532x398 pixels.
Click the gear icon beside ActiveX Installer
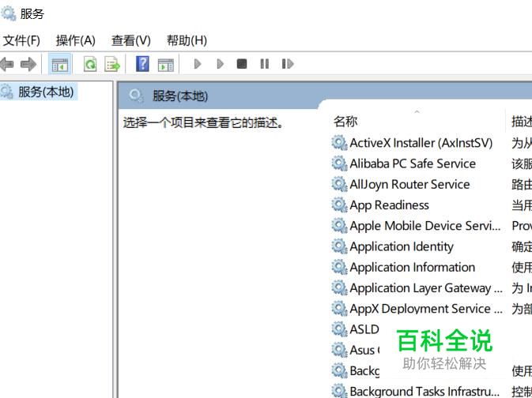pyautogui.click(x=339, y=143)
